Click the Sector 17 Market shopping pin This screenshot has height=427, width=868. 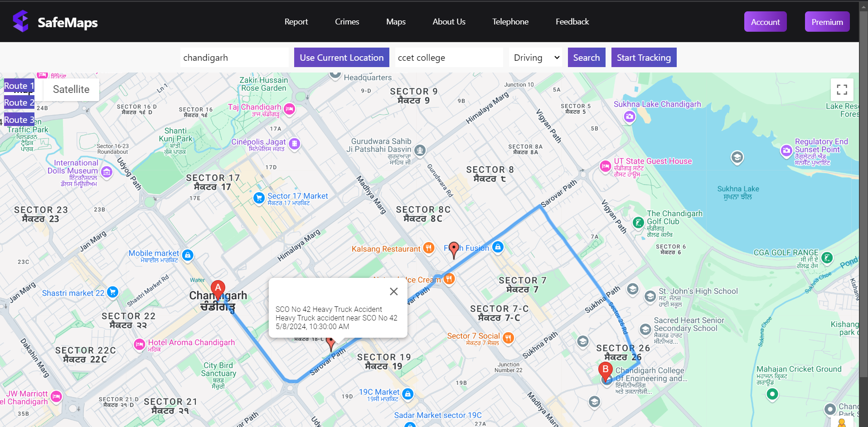click(x=259, y=198)
